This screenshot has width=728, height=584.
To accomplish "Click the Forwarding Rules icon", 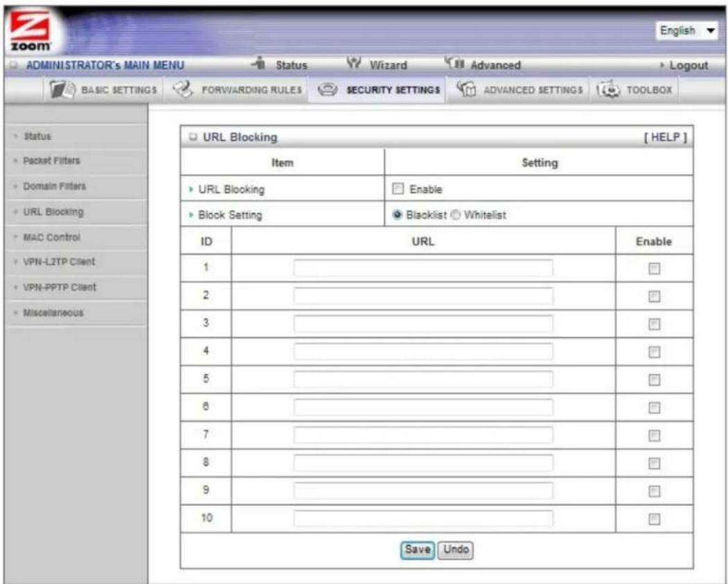I will 182,89.
